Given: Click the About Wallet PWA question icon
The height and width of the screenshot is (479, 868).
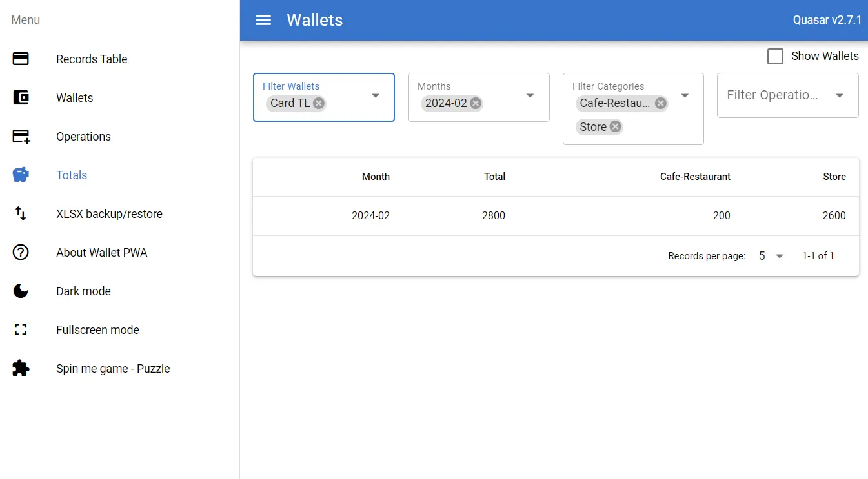Looking at the screenshot, I should coord(21,253).
